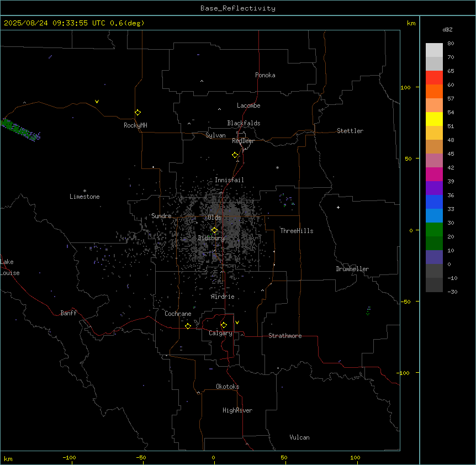Click the HighRiver label
476x465 pixels.
click(237, 410)
